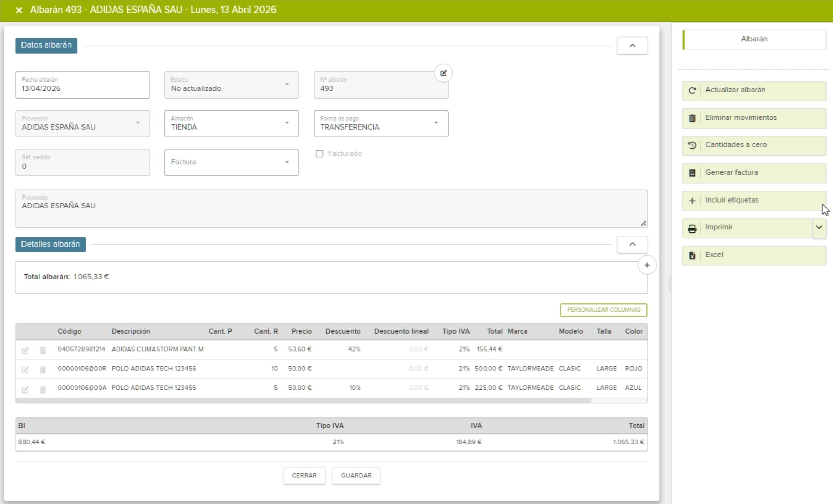Click the 500,00 € total cell
This screenshot has height=504, width=833.
tap(488, 369)
